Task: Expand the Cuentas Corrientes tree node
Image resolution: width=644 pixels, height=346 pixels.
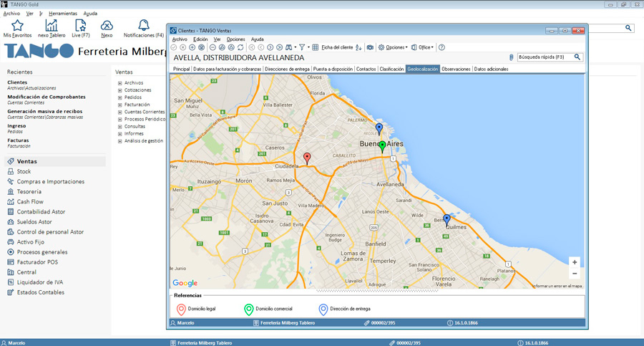Action: (x=120, y=112)
